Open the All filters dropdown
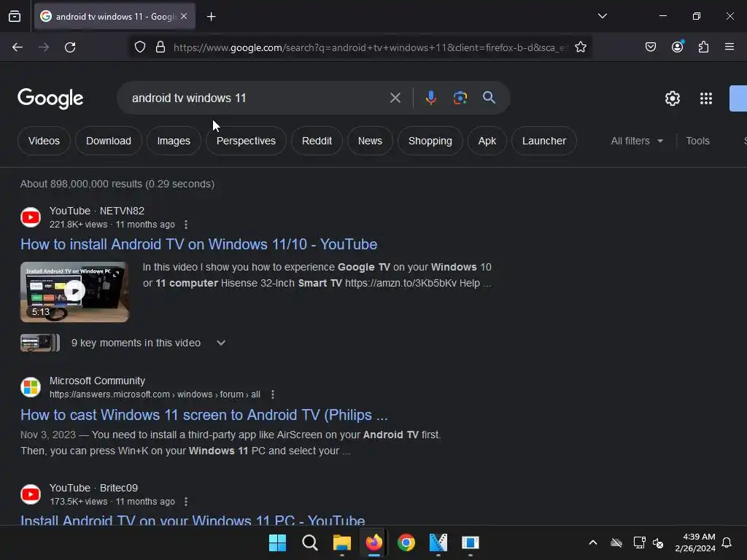 tap(637, 141)
